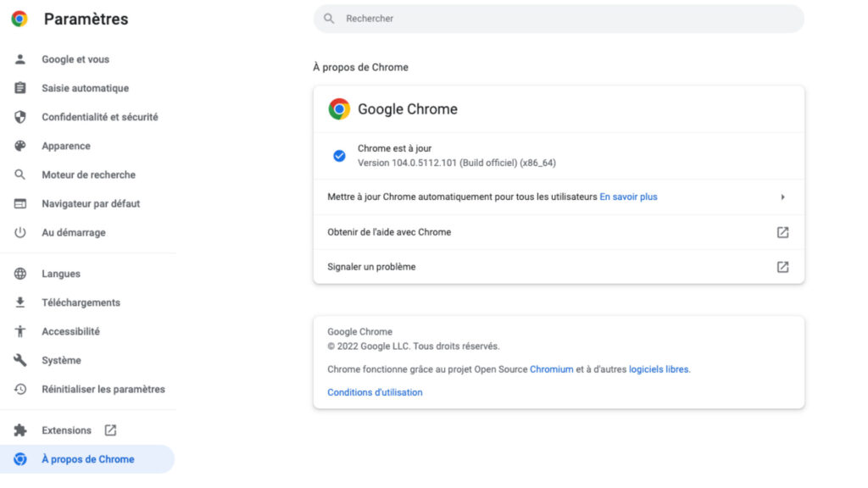
Task: Click the person icon for Google et vous
Action: tap(20, 59)
